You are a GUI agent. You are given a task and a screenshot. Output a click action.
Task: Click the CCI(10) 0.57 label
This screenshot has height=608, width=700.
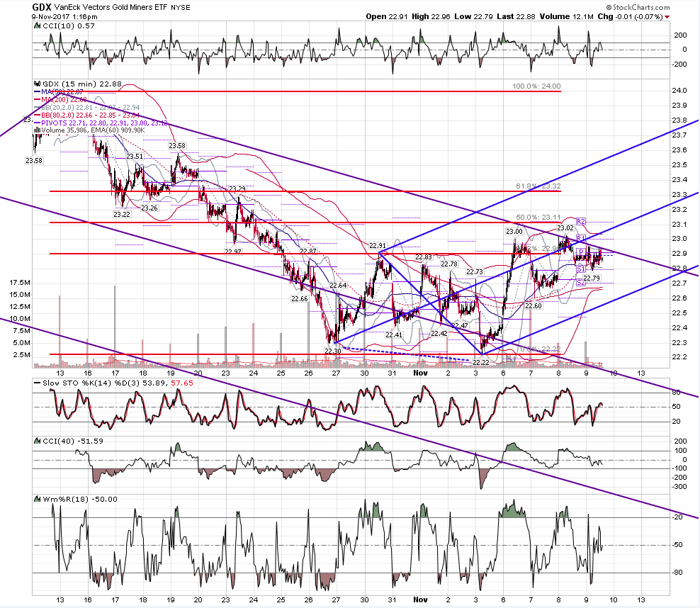pos(69,26)
